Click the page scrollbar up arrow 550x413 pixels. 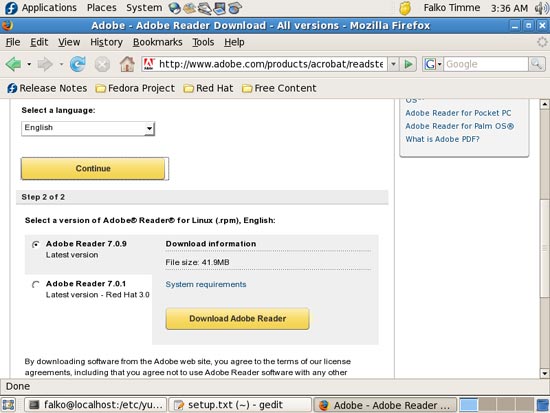(x=544, y=104)
